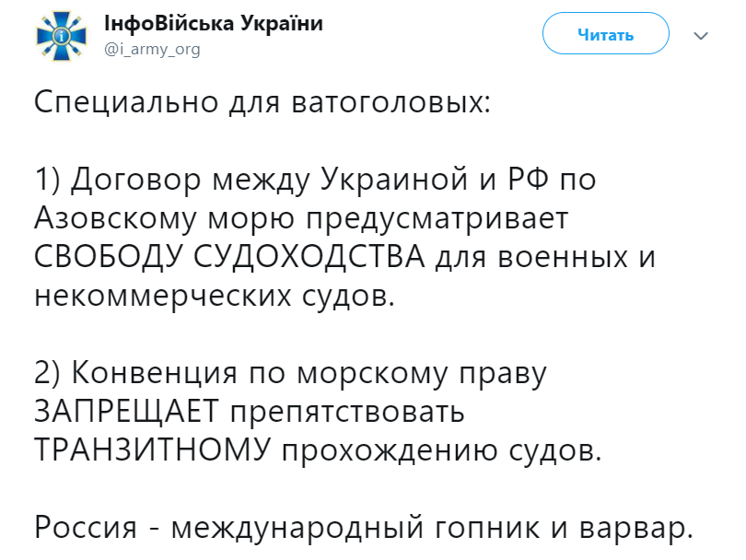Follow the account with the Читать button
This screenshot has width=746, height=560.
pyautogui.click(x=606, y=34)
